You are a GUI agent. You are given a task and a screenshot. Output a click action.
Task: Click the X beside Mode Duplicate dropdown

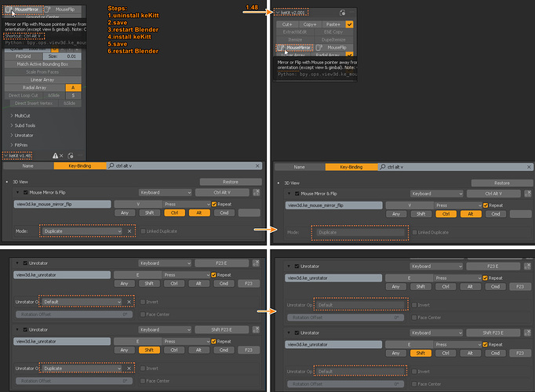(129, 231)
